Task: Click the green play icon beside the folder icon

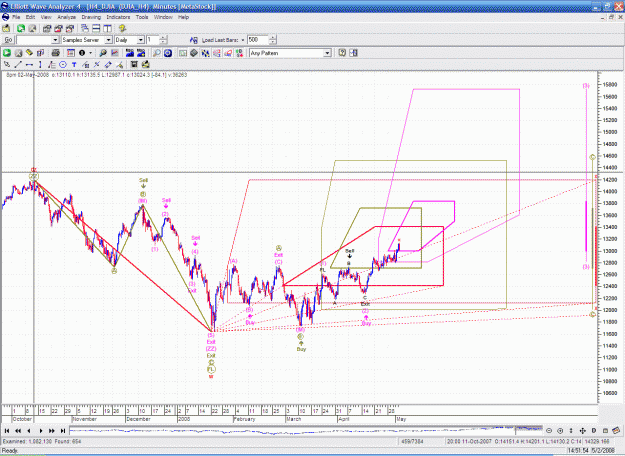Action: tap(21, 28)
